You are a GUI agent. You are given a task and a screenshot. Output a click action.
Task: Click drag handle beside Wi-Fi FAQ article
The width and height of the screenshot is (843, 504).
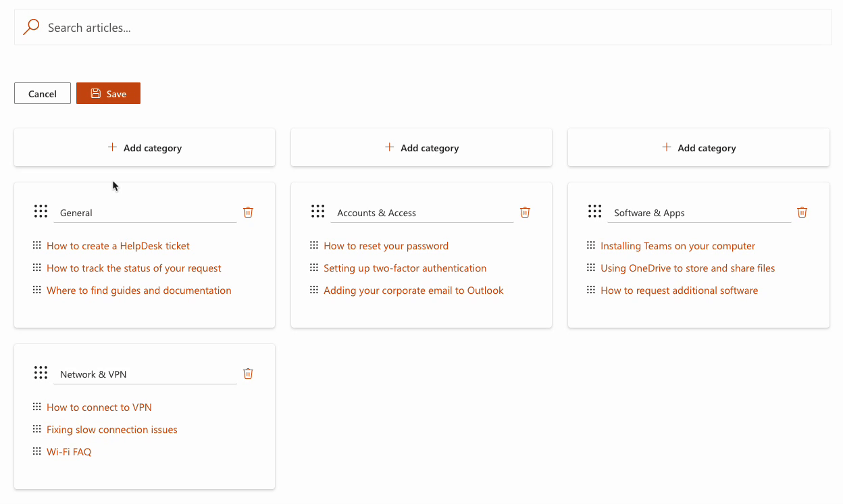click(36, 451)
